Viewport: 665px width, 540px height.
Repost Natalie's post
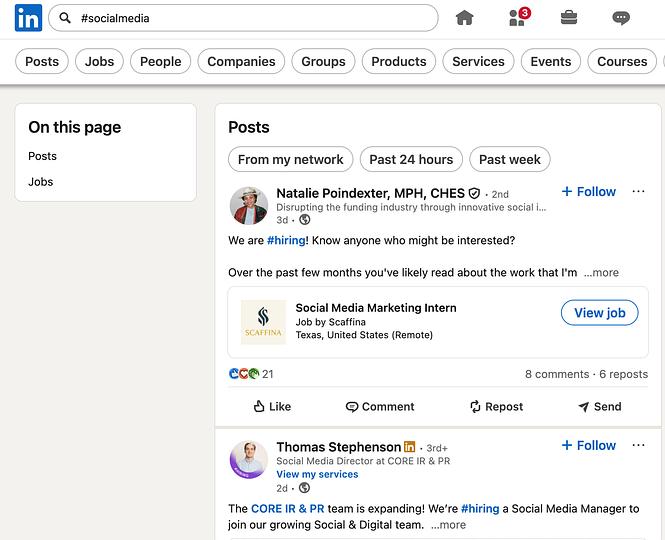click(496, 406)
